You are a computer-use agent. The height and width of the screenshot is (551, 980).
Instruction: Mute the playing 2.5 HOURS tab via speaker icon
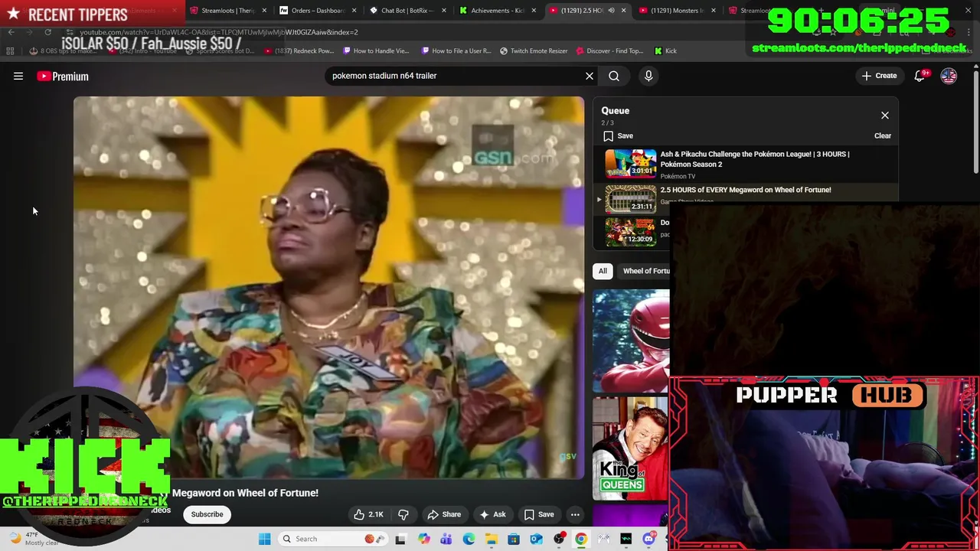point(611,11)
